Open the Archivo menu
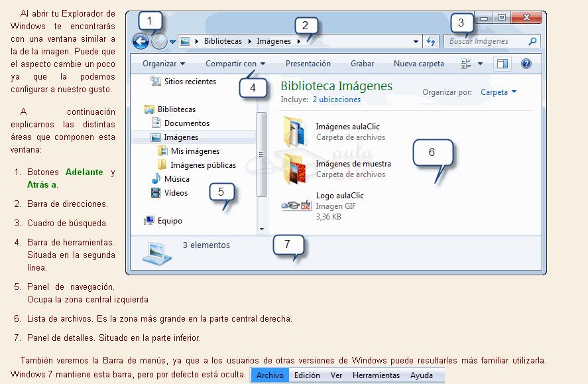Viewport: 588px width, 384px height. (x=270, y=375)
